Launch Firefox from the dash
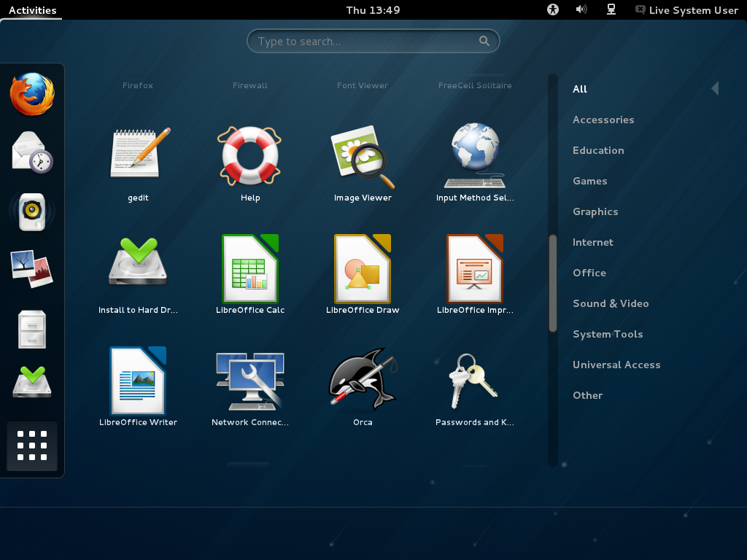Image resolution: width=747 pixels, height=560 pixels. [32, 94]
